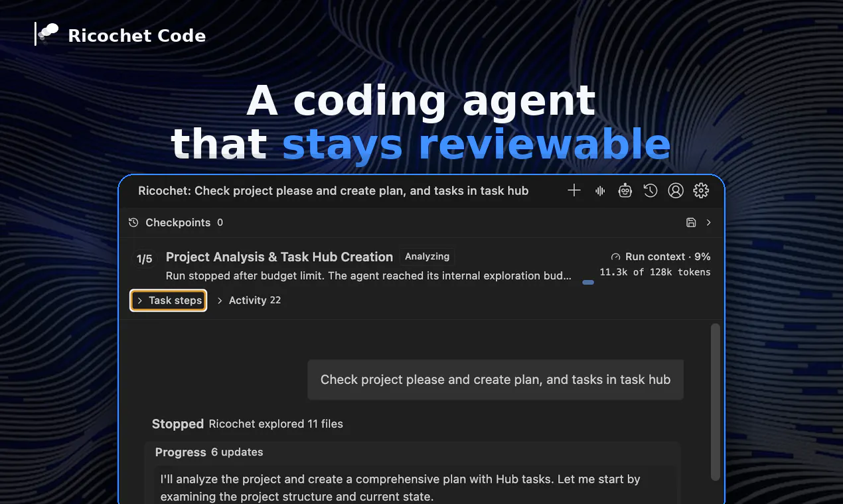
Task: Click the 'stays reviewable' headline text
Action: (x=477, y=145)
